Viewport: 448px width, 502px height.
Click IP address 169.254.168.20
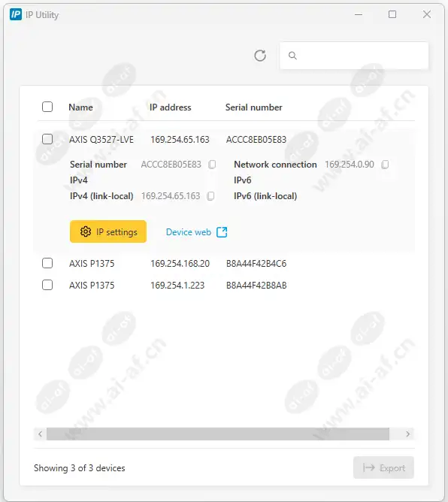[180, 264]
